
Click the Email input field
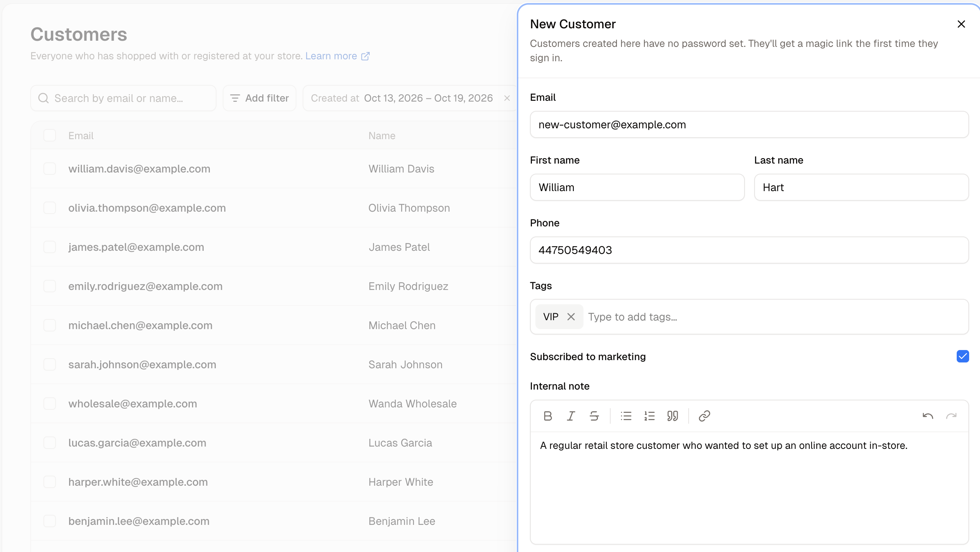(749, 124)
